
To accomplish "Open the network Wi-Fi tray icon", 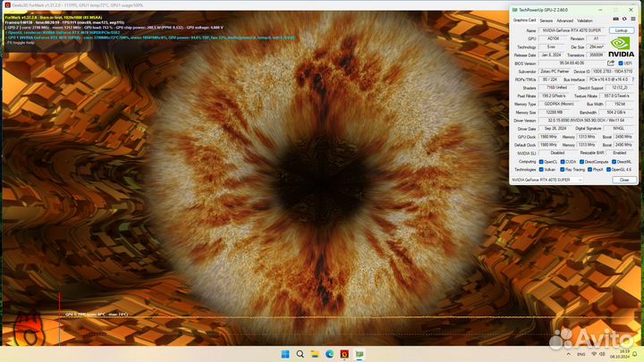I will 594,354.
